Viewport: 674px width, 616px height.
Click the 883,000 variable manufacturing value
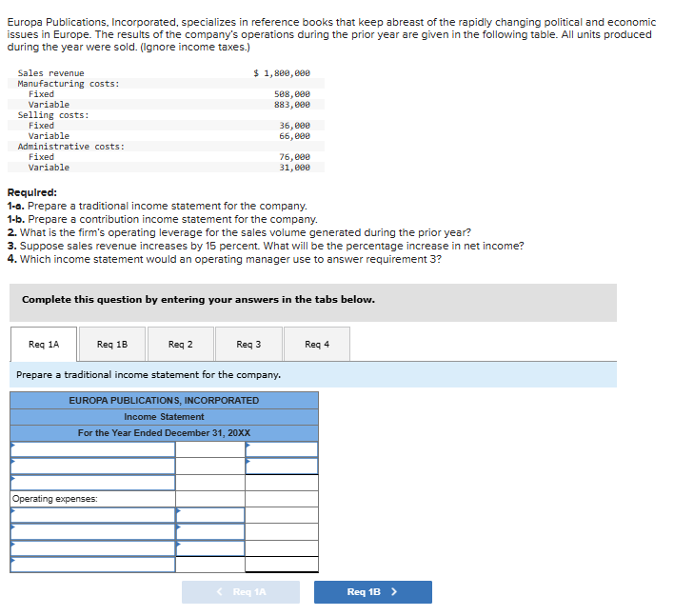click(x=292, y=105)
